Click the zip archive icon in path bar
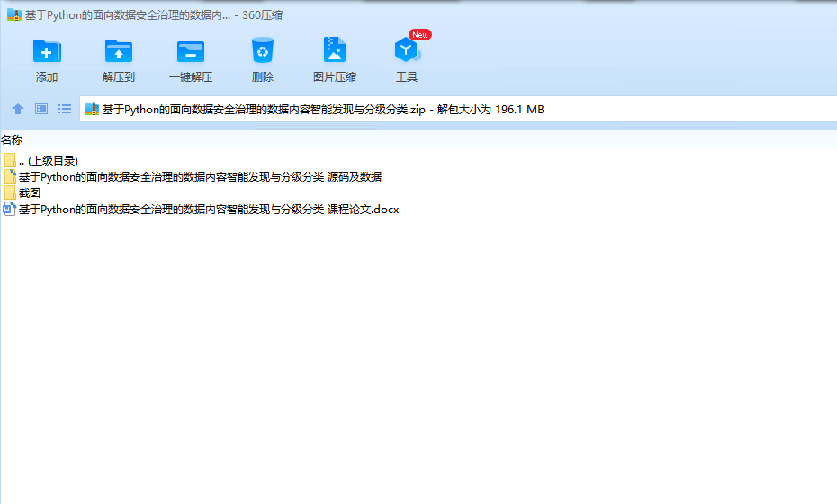Image resolution: width=837 pixels, height=504 pixels. point(92,110)
